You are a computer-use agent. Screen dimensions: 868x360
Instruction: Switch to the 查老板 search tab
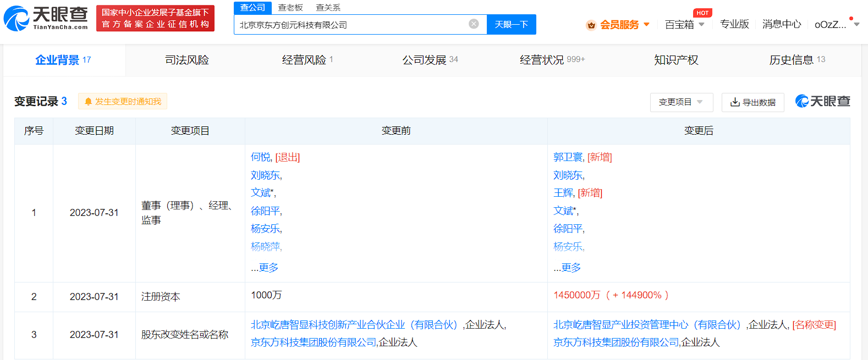tap(290, 8)
